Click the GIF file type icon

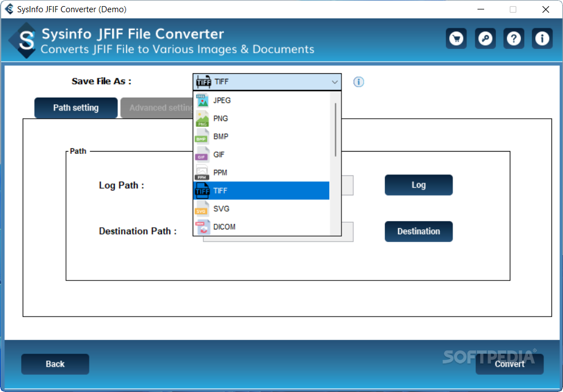202,154
